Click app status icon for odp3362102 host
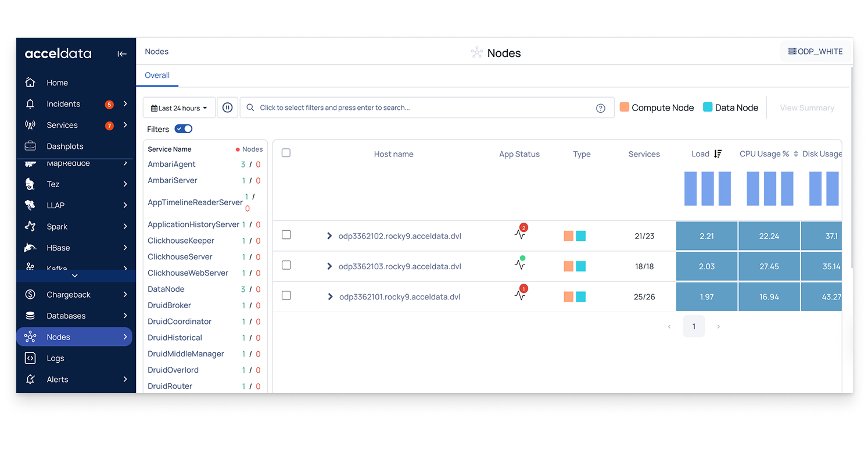This screenshot has height=450, width=868. (x=519, y=234)
